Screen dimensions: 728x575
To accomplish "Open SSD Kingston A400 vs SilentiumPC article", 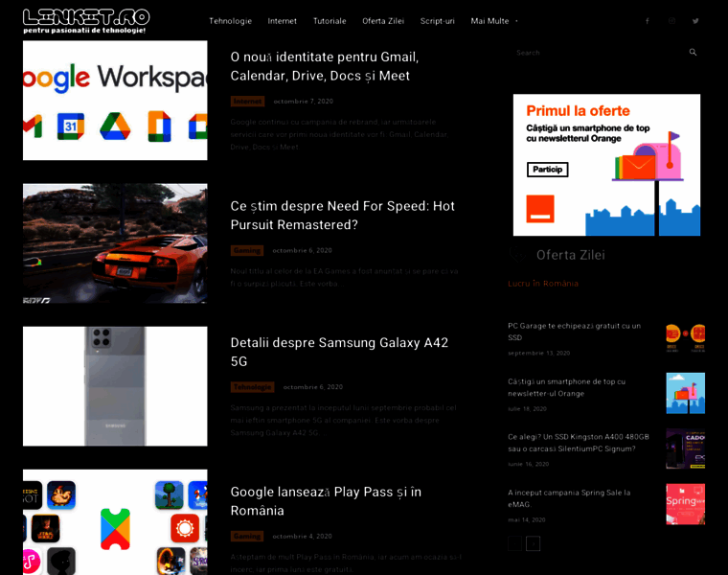I will (578, 443).
